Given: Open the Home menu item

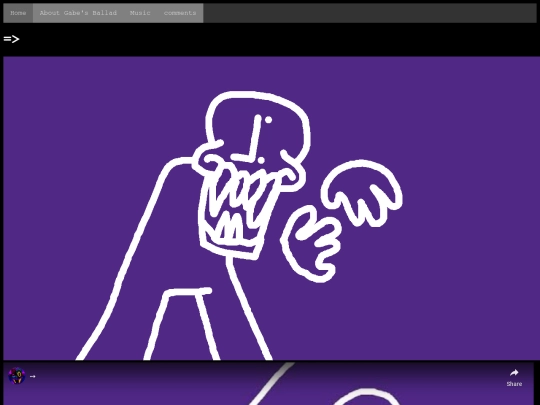Looking at the screenshot, I should [x=18, y=13].
